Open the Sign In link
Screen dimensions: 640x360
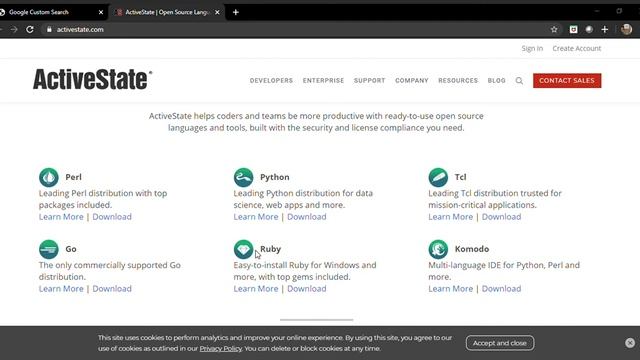[x=532, y=49]
